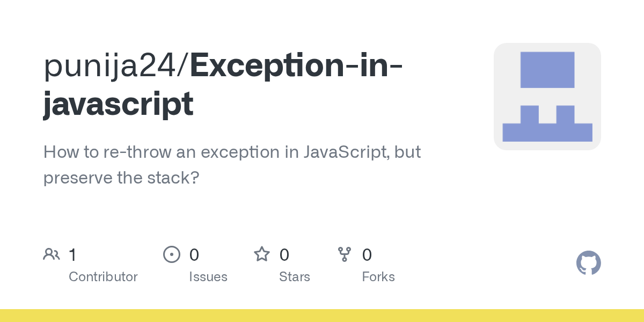
Task: Select the Forks label
Action: [x=378, y=277]
